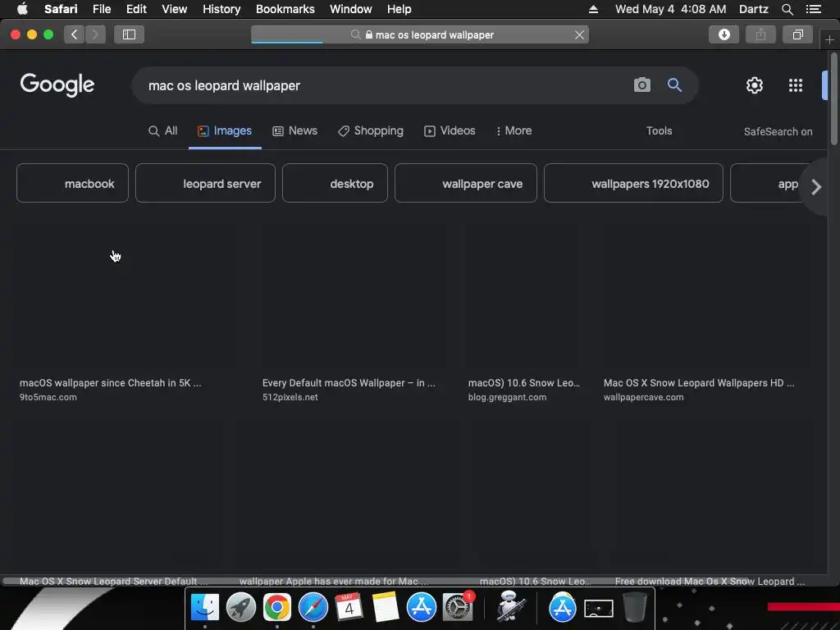Viewport: 840px width, 630px height.
Task: Open the Window menu
Action: (351, 9)
